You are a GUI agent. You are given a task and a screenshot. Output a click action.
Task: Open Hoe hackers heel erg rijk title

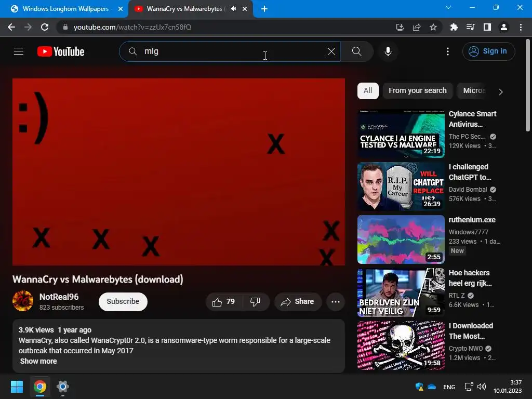[470, 278]
